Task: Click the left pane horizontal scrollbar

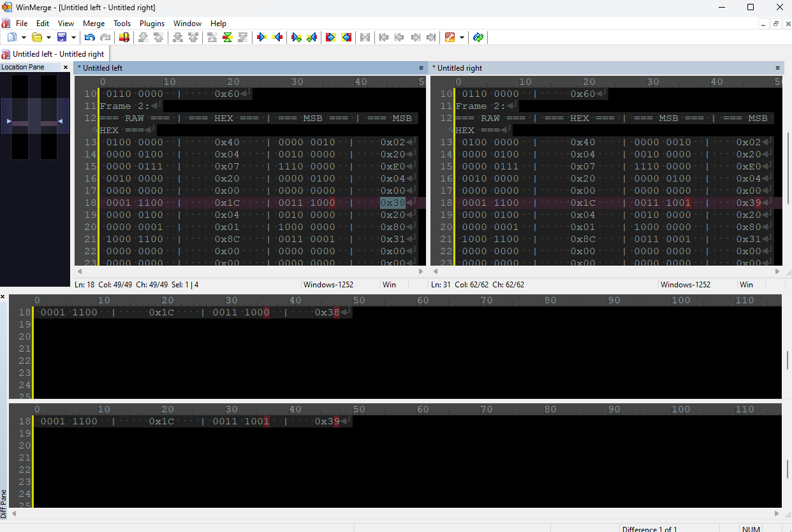Action: coord(250,271)
